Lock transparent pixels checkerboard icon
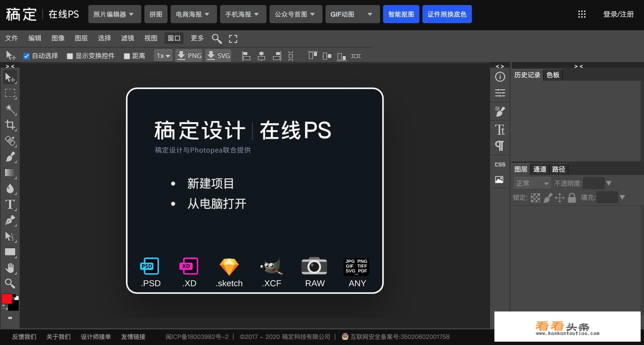The height and width of the screenshot is (345, 644). 535,198
